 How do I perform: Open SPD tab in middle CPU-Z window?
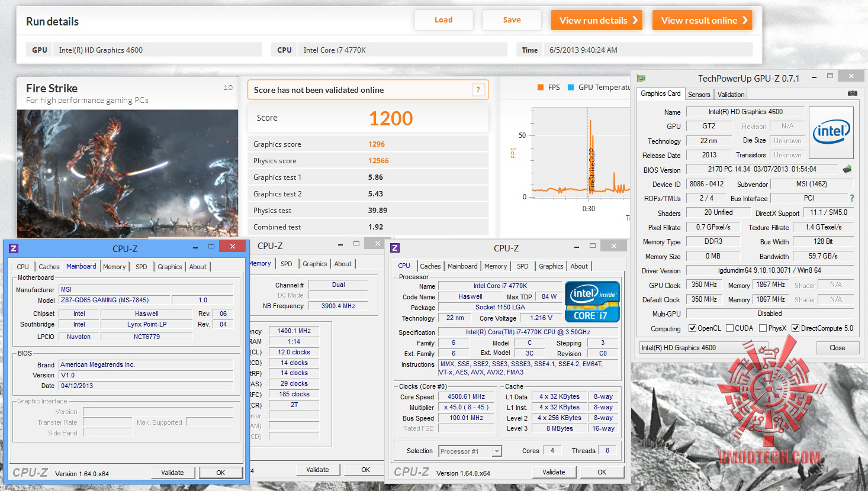pyautogui.click(x=287, y=264)
